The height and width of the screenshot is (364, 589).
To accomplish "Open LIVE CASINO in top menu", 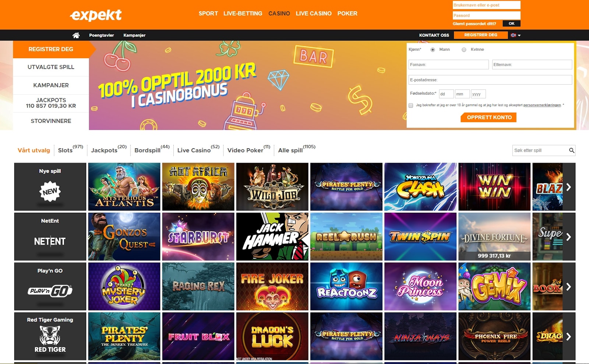I will 314,13.
